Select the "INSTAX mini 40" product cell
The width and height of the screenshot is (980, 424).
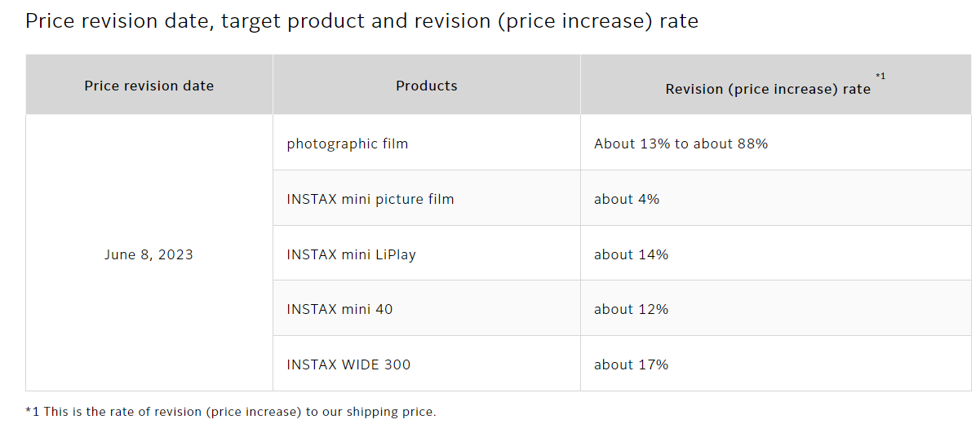point(339,309)
